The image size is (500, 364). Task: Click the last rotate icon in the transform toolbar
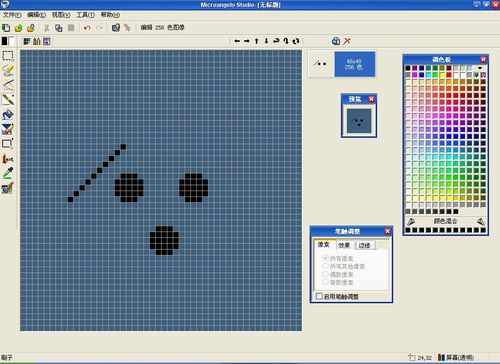pos(296,41)
